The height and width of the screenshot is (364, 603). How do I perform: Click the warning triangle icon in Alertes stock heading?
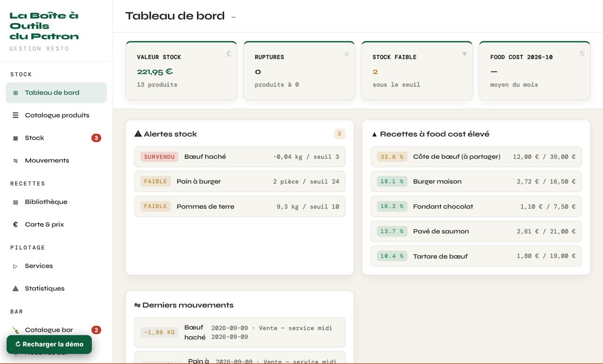click(x=138, y=134)
